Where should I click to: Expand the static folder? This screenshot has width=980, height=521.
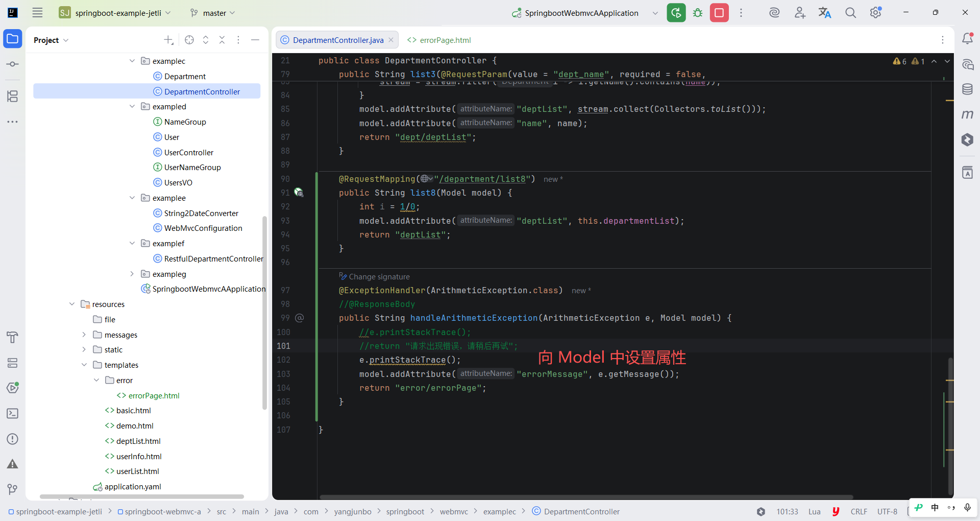click(x=84, y=349)
